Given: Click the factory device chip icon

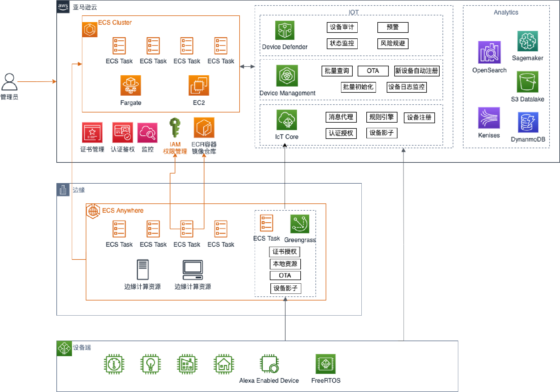Looking at the screenshot, I should click(187, 364).
